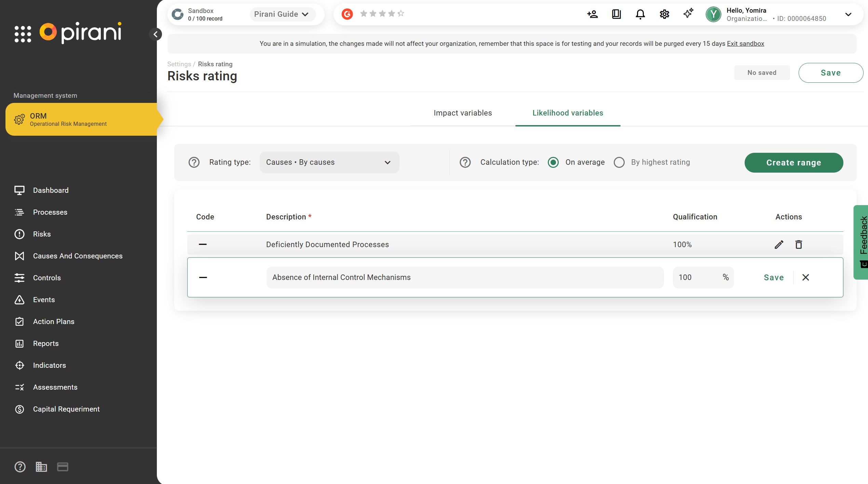Expand the user account menu chevron
Image resolution: width=868 pixels, height=484 pixels.
(x=848, y=14)
